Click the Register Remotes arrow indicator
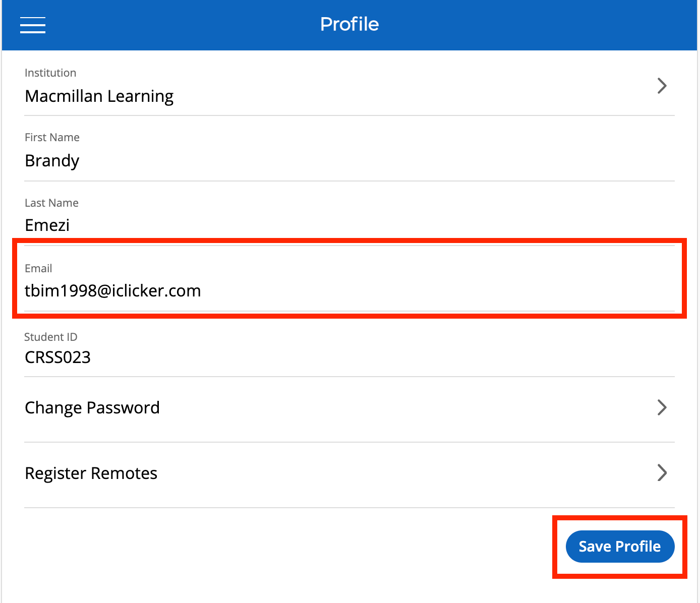The height and width of the screenshot is (603, 700). [662, 473]
